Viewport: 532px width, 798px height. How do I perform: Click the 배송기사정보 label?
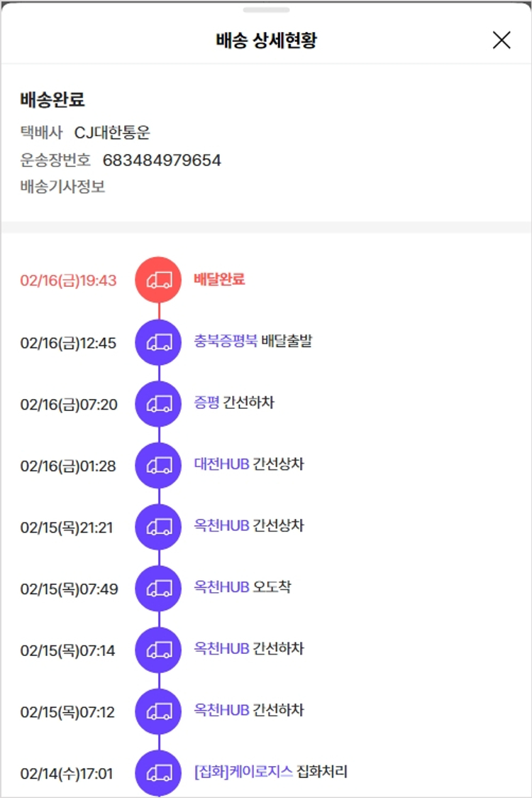coord(62,187)
